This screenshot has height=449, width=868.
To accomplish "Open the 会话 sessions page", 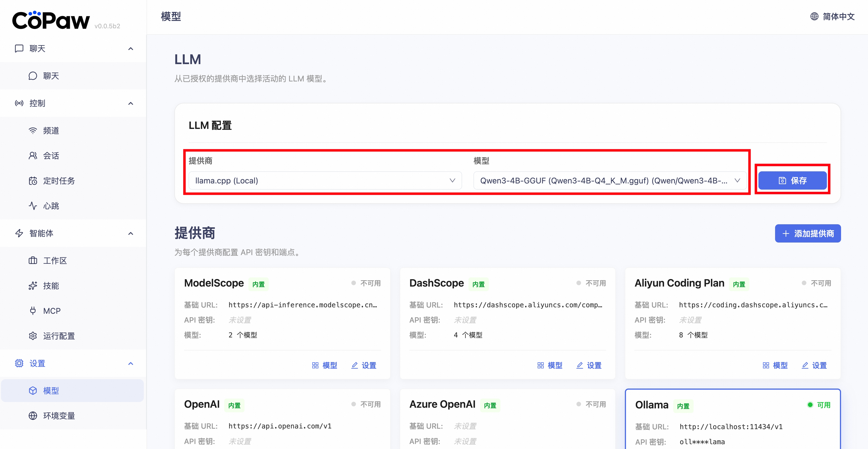I will coord(50,156).
